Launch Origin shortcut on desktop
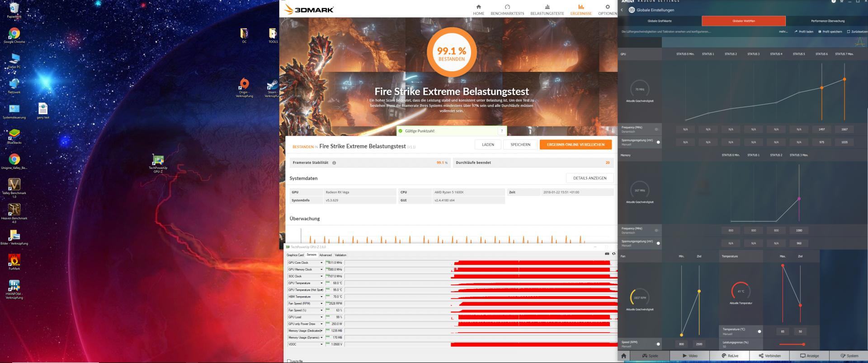Image resolution: width=868 pixels, height=363 pixels. 244,88
